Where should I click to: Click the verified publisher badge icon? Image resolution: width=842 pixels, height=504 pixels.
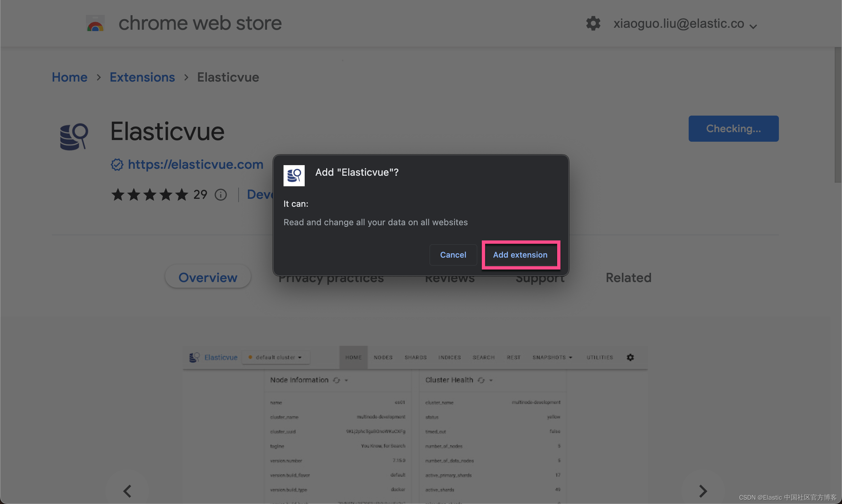(x=117, y=165)
